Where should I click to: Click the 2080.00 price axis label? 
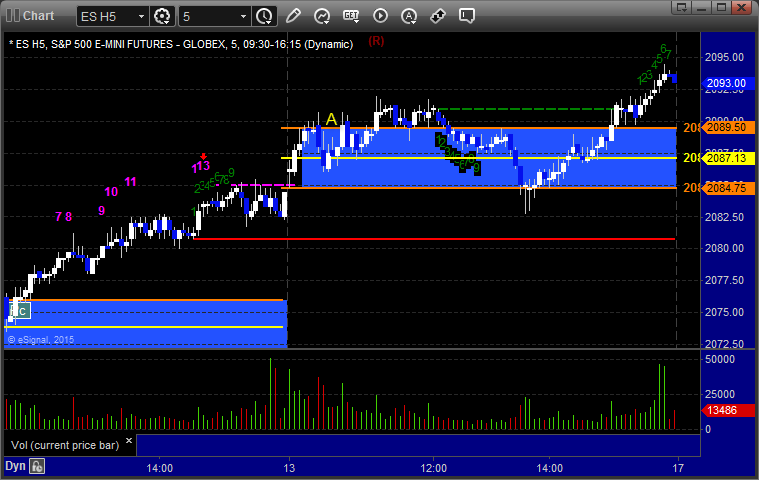tap(724, 248)
